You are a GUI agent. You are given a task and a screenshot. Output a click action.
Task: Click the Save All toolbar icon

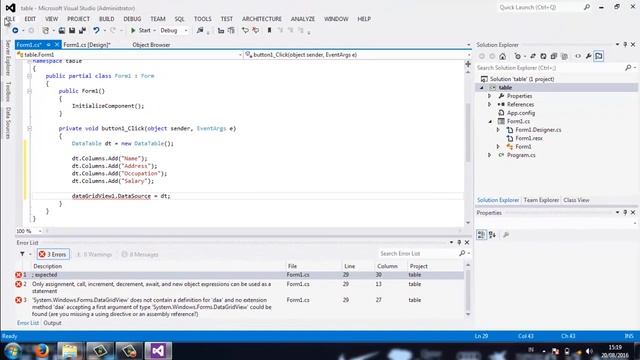(x=82, y=31)
